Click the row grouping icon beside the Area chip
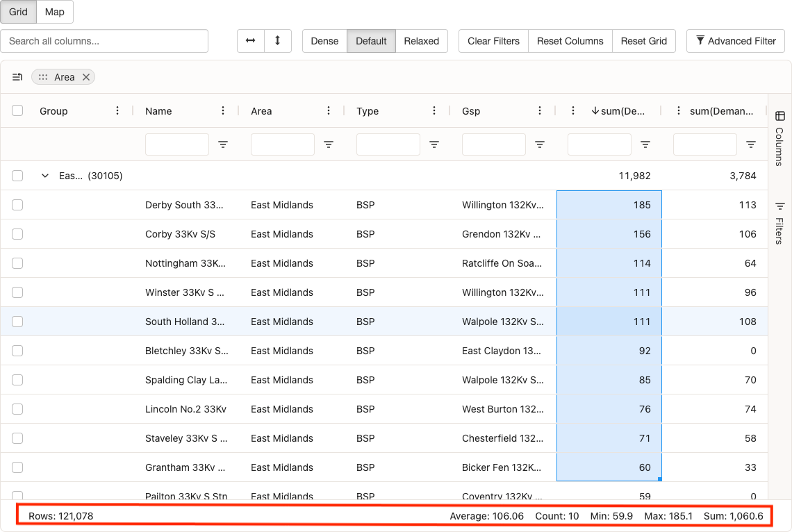The image size is (792, 532). 17,77
